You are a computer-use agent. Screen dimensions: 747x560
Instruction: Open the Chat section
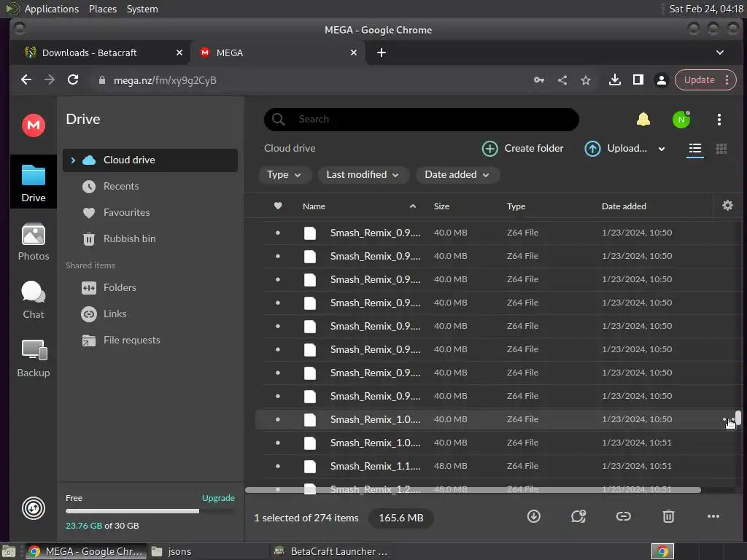[34, 300]
